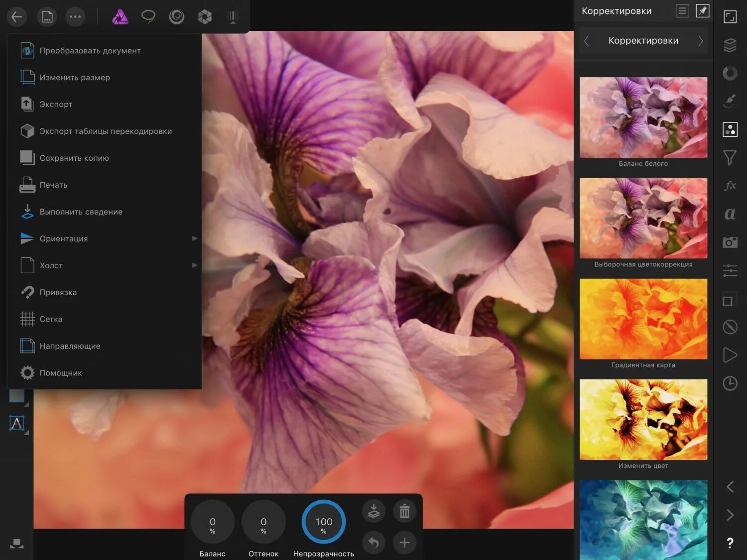Screen dimensions: 747x560
Task: Open Привязка snapping settings
Action: (x=105, y=292)
